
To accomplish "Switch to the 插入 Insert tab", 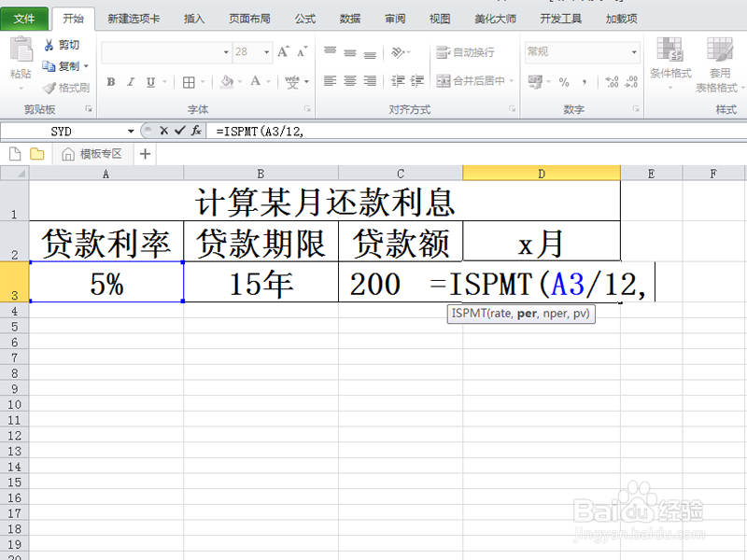I will click(x=194, y=19).
